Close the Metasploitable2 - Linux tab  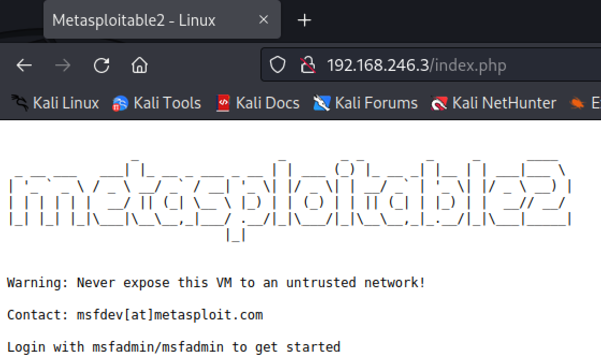click(x=263, y=20)
